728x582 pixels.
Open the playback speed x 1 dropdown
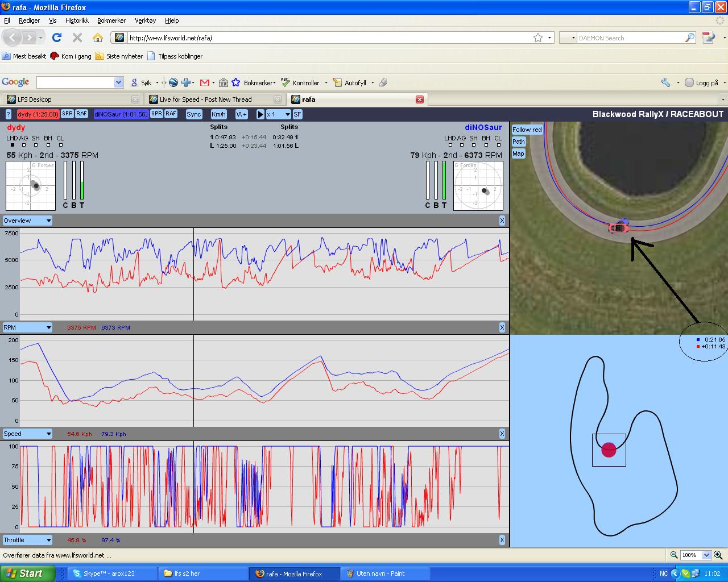[279, 114]
